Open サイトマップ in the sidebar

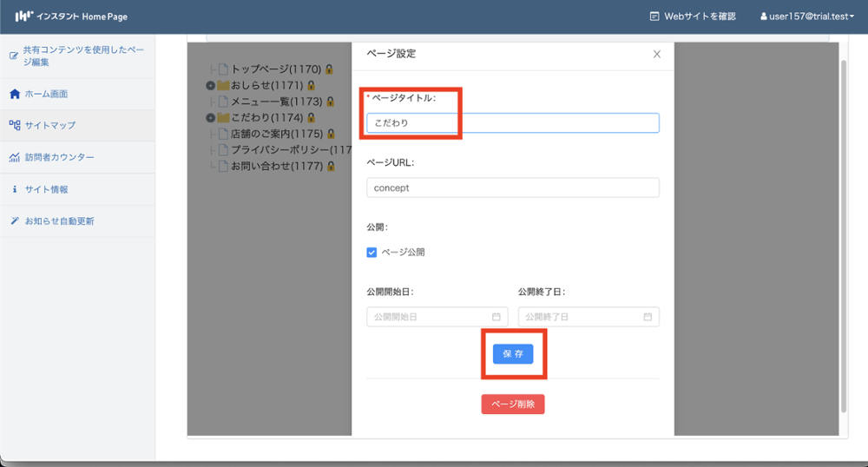[49, 125]
